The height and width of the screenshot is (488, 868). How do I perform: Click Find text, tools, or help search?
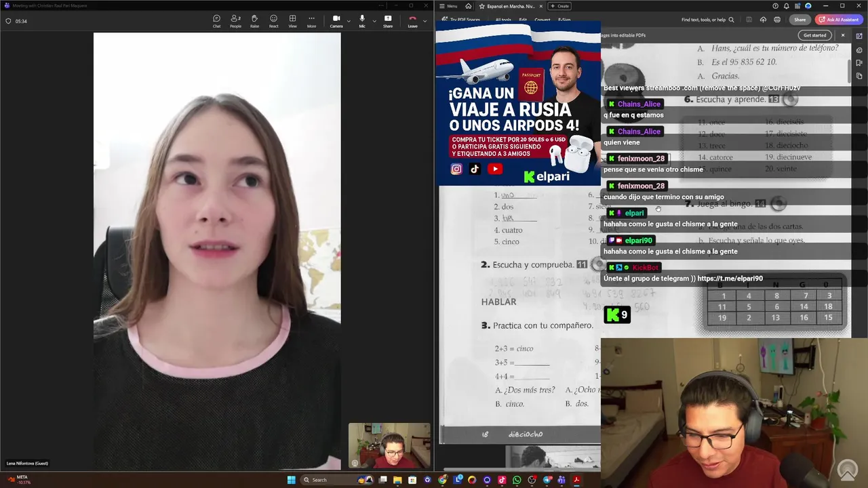[x=708, y=20]
